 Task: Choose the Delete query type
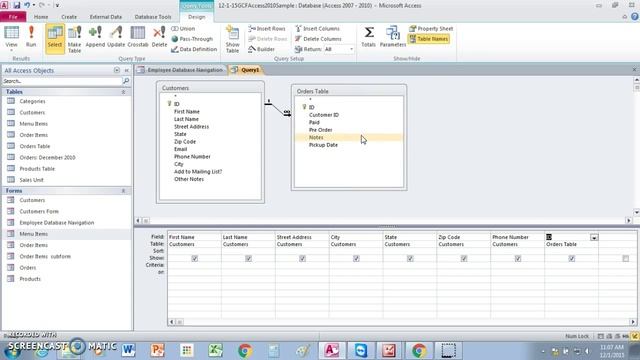[159, 37]
